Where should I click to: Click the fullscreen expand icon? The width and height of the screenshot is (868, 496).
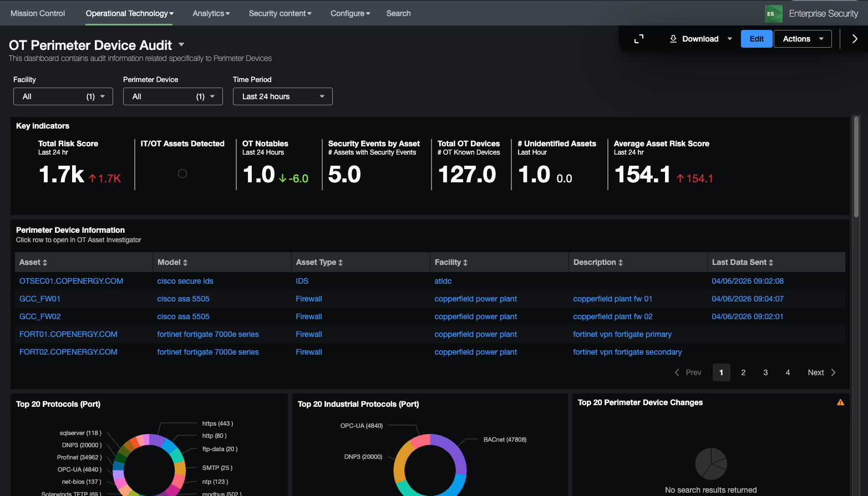639,39
